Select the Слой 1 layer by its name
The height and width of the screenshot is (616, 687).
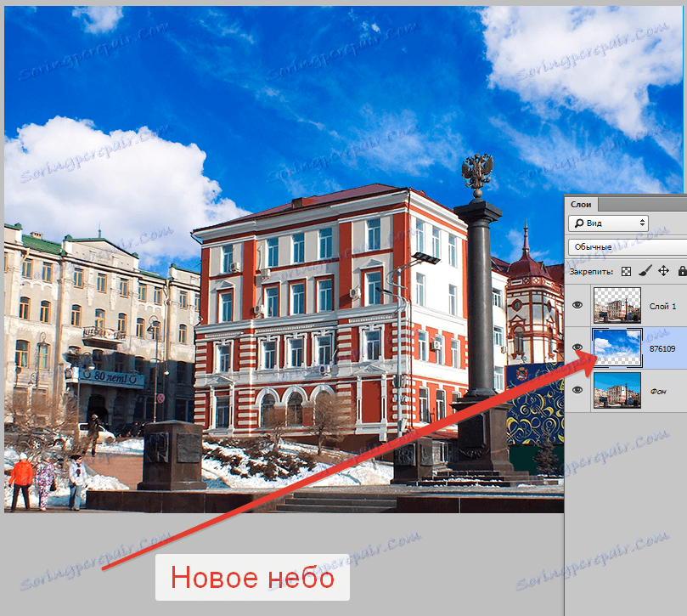[x=663, y=304]
